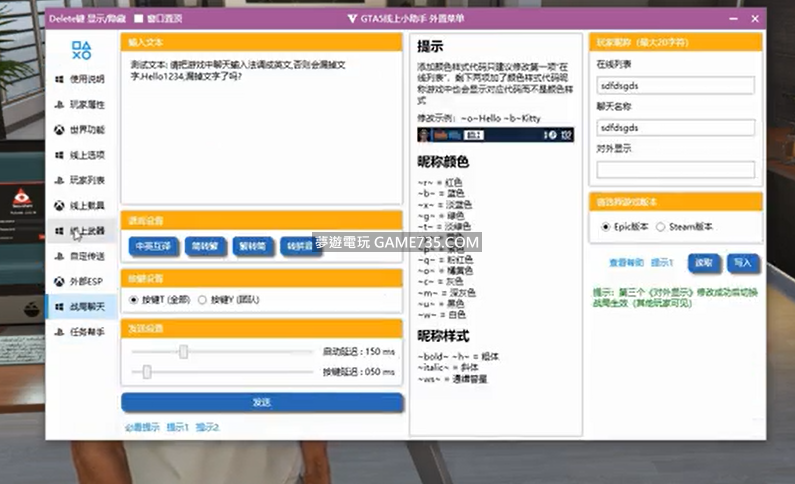Enable the 窗口置顶 always-on-top checkbox

point(137,18)
